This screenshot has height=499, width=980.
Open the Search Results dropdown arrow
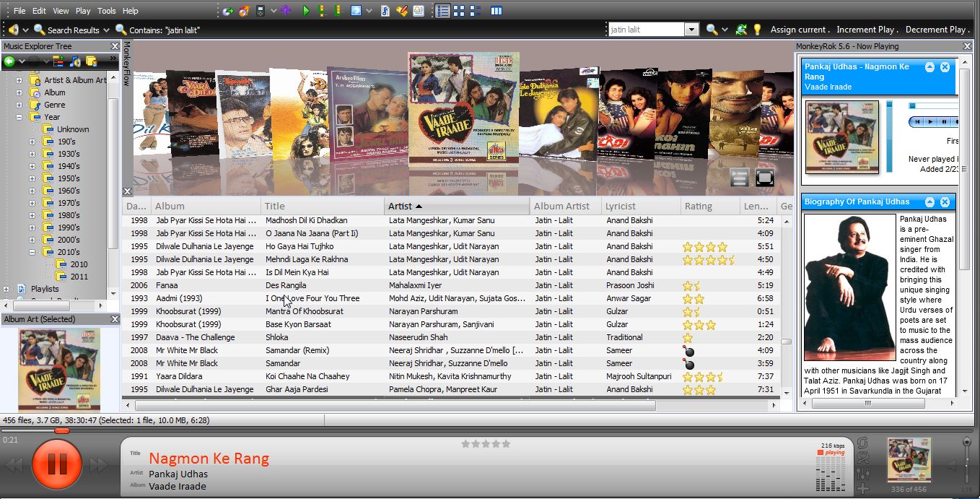tap(106, 30)
